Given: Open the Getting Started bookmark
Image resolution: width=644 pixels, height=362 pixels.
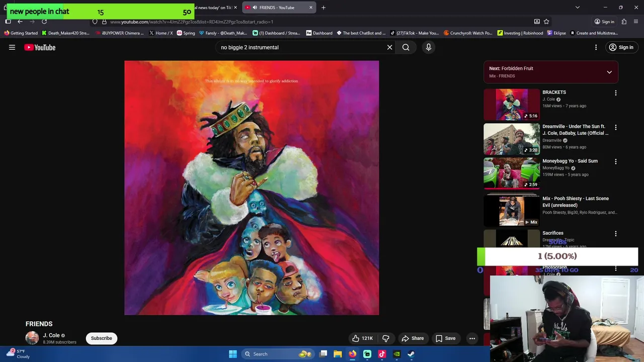Looking at the screenshot, I should (x=21, y=33).
